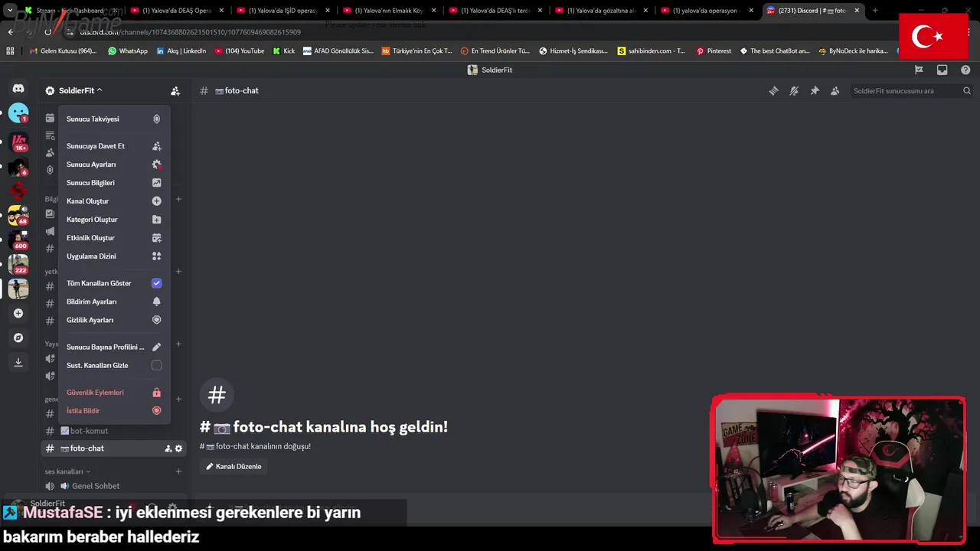
Task: Reload the browser page
Action: (x=47, y=32)
